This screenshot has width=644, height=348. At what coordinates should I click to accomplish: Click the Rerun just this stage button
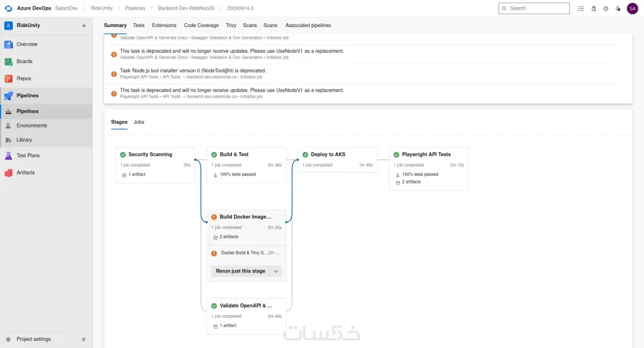[240, 271]
